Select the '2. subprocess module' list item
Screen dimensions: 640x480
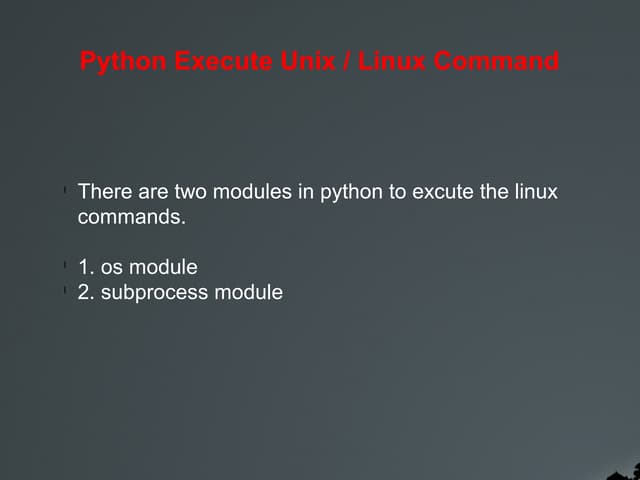(x=180, y=293)
